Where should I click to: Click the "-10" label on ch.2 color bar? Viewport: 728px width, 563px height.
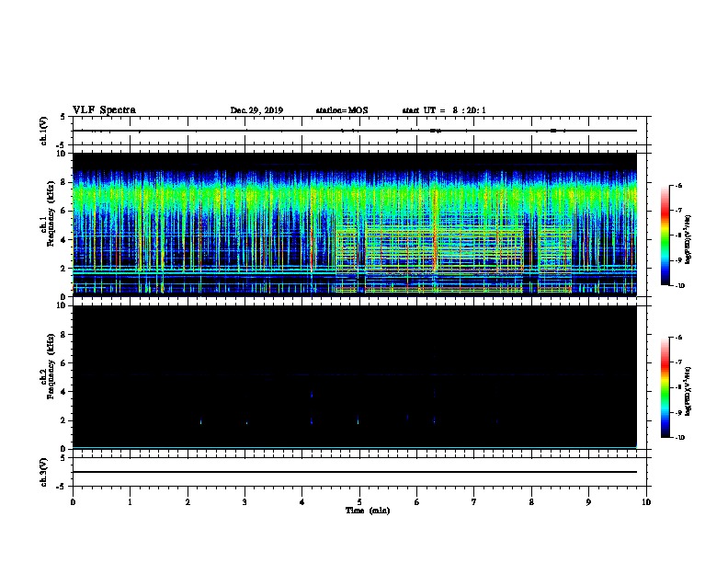click(x=679, y=438)
